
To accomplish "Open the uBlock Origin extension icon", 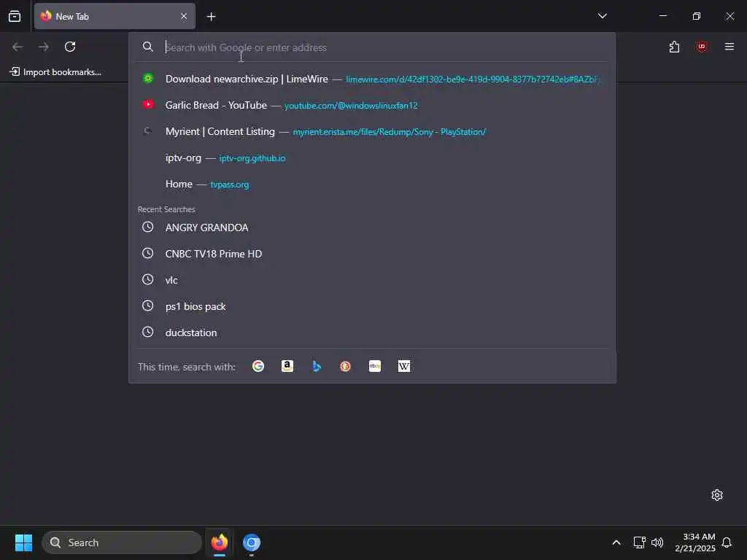I will tap(701, 47).
